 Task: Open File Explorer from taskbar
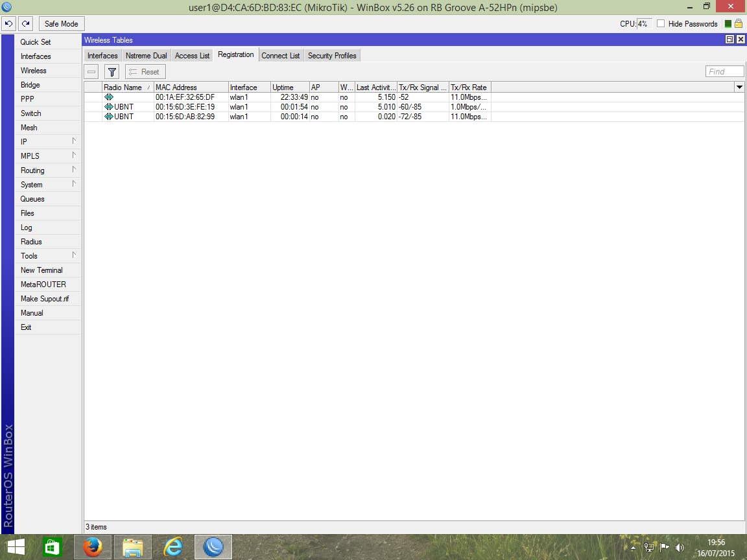(133, 547)
